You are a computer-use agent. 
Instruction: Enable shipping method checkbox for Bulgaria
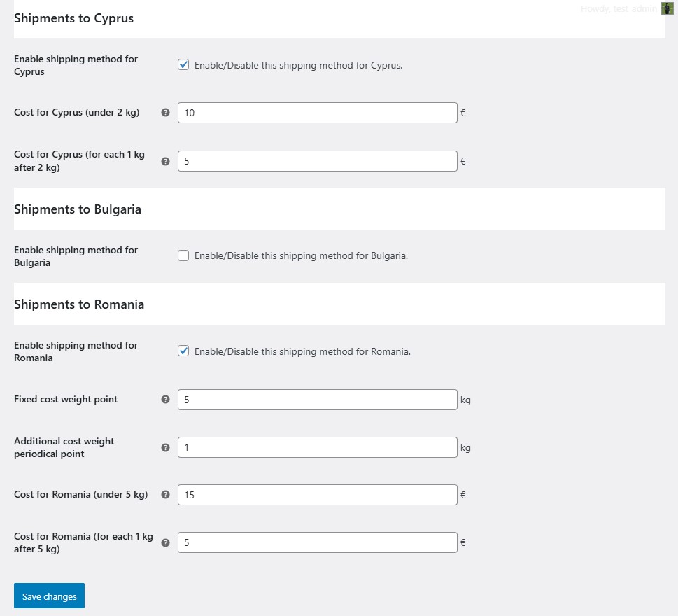point(183,255)
